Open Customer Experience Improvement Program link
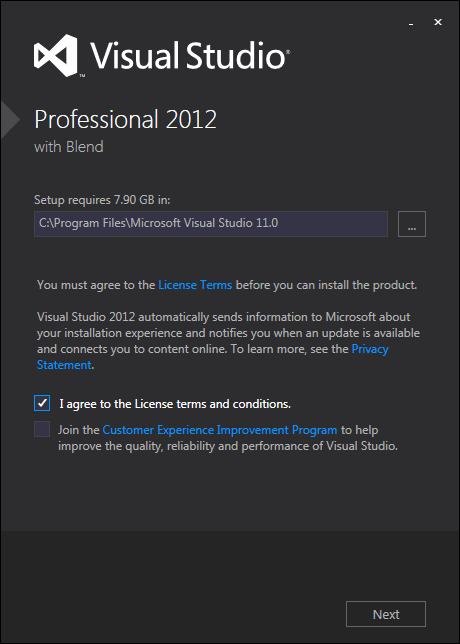This screenshot has width=460, height=644. pyautogui.click(x=220, y=430)
